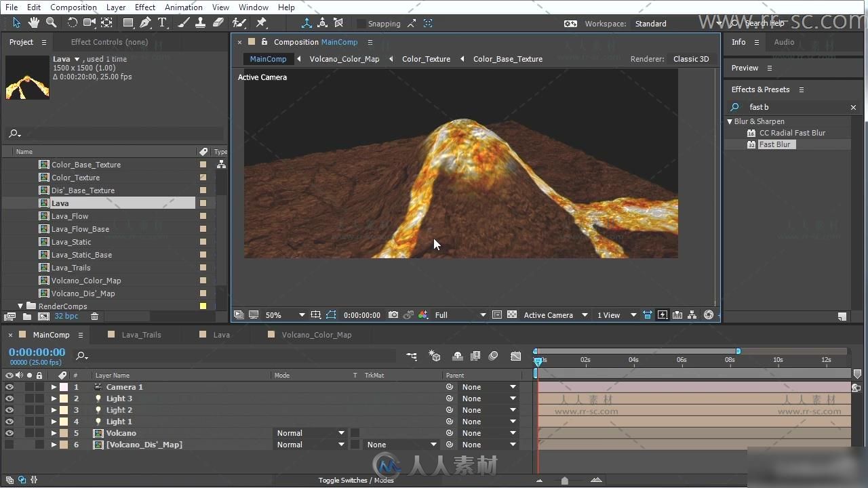Select the Zoom magnifier tool
Viewport: 868px width, 488px height.
pos(51,23)
